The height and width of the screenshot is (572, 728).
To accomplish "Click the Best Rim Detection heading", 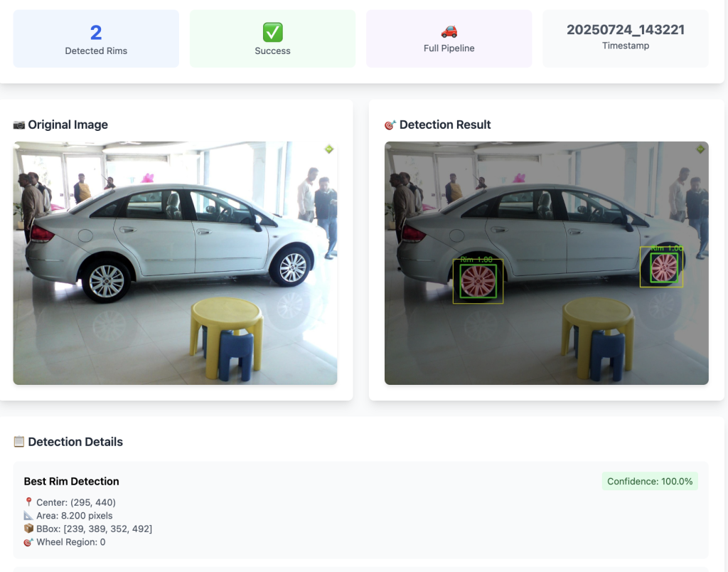I will [71, 482].
